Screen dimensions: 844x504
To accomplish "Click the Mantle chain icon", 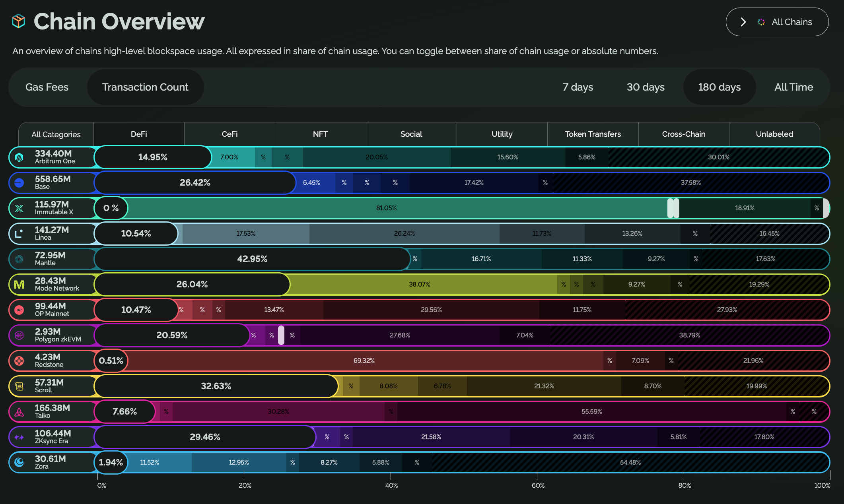I will coord(19,259).
